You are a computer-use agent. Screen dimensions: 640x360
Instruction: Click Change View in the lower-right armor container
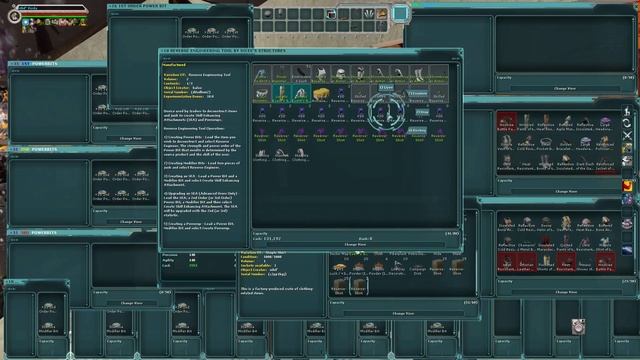[566, 292]
